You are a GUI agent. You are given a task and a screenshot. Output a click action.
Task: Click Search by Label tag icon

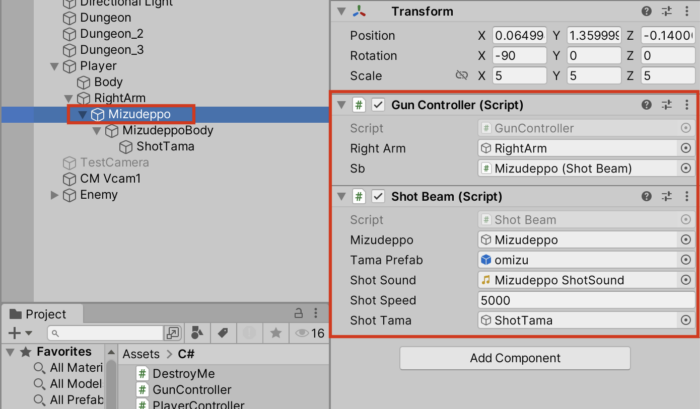tap(221, 333)
